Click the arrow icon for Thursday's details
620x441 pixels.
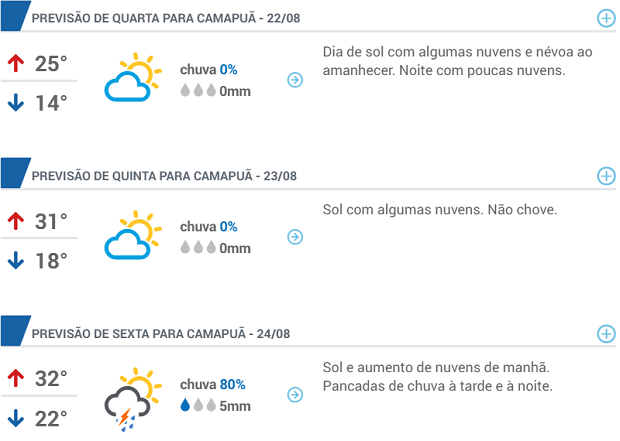[x=294, y=237]
